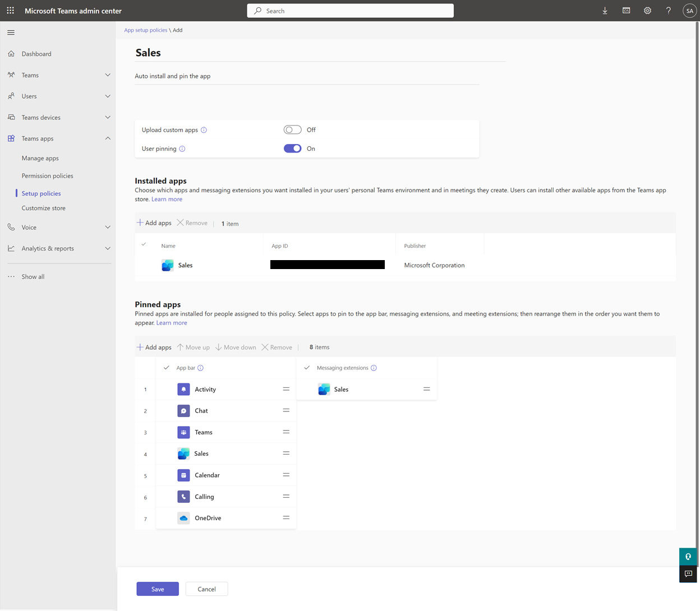Click the Activity app icon
700x611 pixels.
[183, 389]
